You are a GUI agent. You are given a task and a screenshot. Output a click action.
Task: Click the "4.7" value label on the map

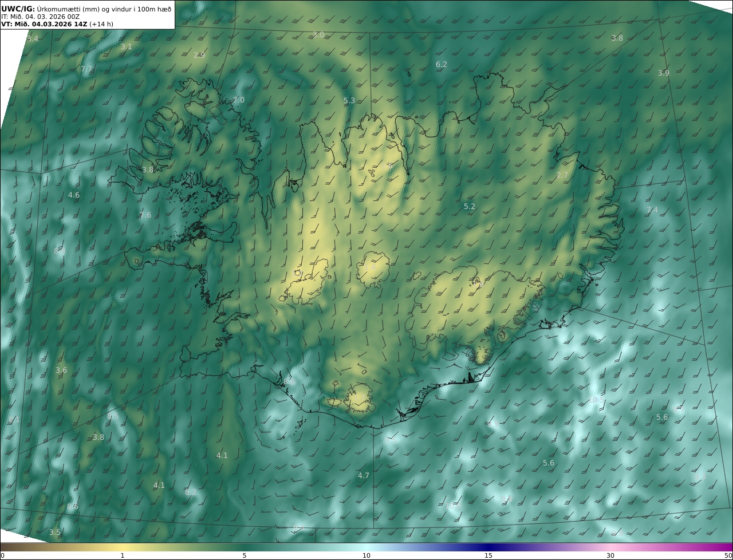(x=364, y=476)
